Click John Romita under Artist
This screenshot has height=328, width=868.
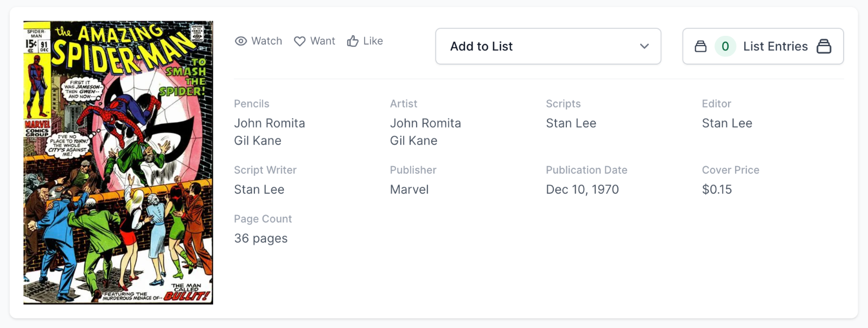(x=425, y=123)
